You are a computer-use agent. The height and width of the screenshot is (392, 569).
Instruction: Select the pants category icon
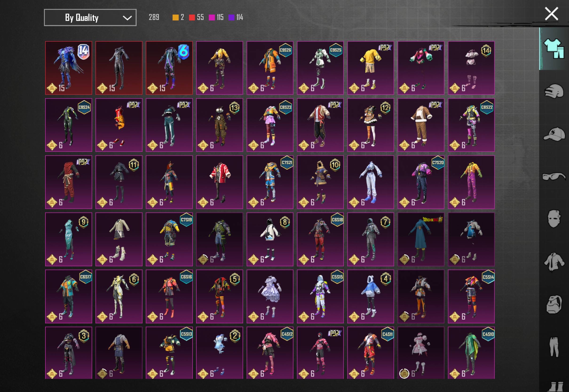(x=554, y=347)
